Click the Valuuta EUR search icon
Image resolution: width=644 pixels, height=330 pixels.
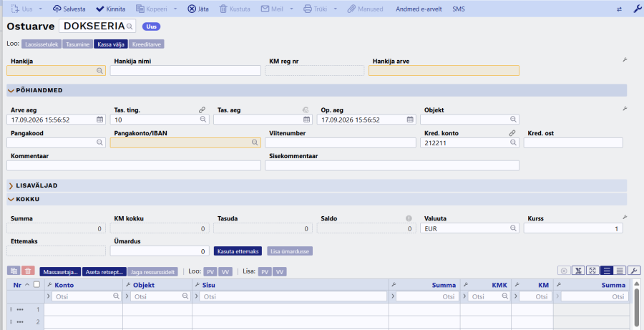[x=513, y=228]
